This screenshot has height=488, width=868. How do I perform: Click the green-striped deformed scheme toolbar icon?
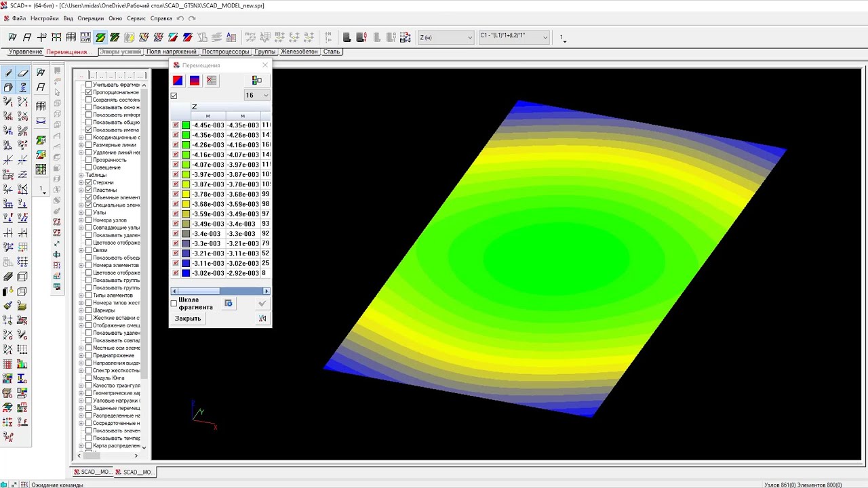click(x=100, y=37)
